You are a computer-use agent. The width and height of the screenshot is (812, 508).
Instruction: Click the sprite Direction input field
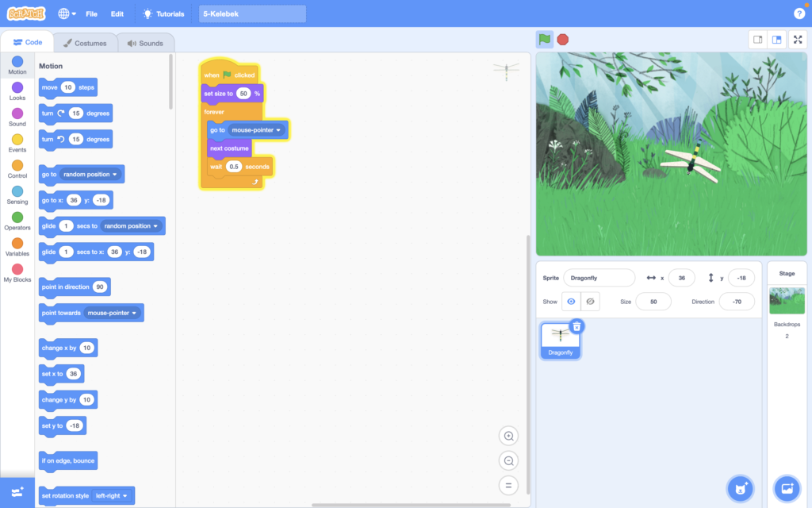[x=736, y=302]
